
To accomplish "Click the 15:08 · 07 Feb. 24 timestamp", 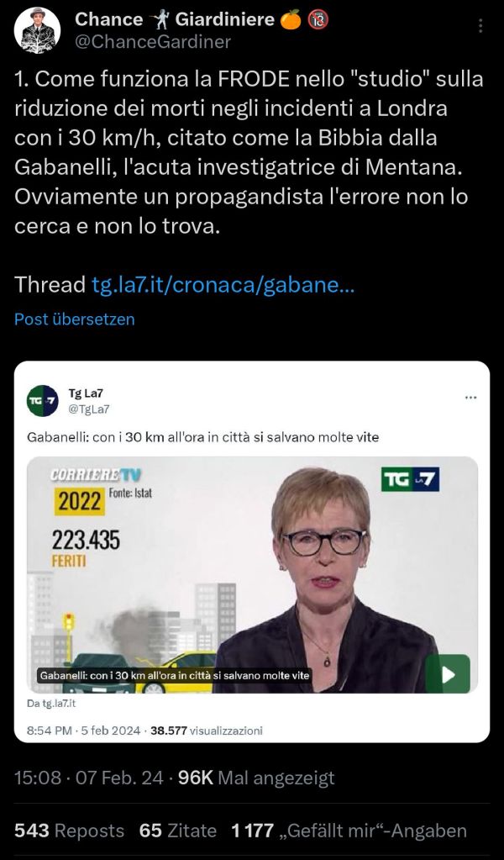I will [x=89, y=777].
